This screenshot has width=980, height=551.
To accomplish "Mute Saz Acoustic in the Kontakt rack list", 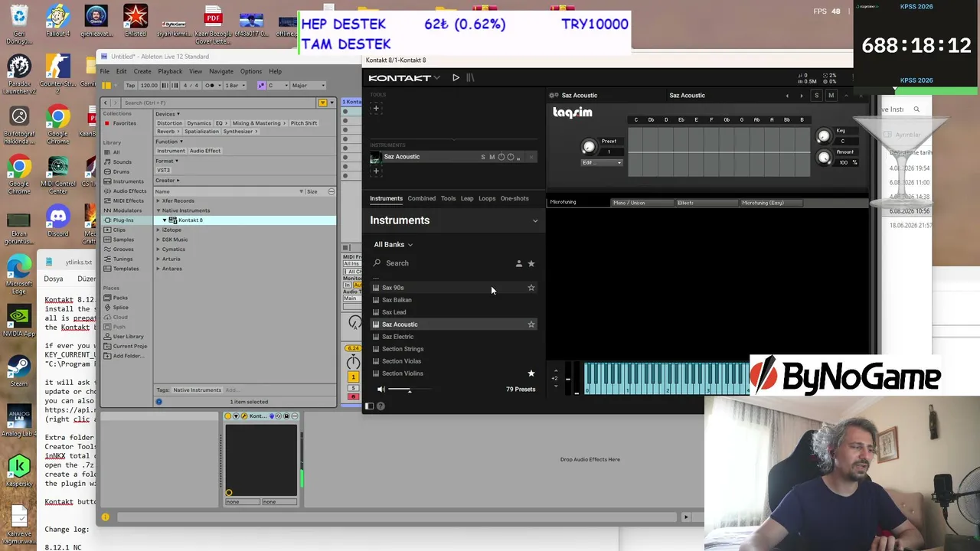I will (492, 157).
